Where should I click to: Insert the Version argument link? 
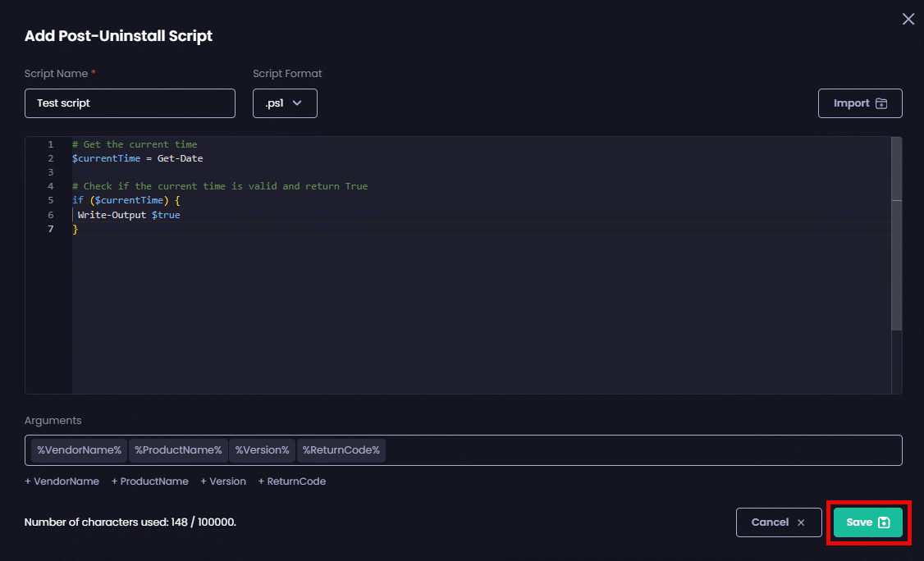(x=223, y=481)
